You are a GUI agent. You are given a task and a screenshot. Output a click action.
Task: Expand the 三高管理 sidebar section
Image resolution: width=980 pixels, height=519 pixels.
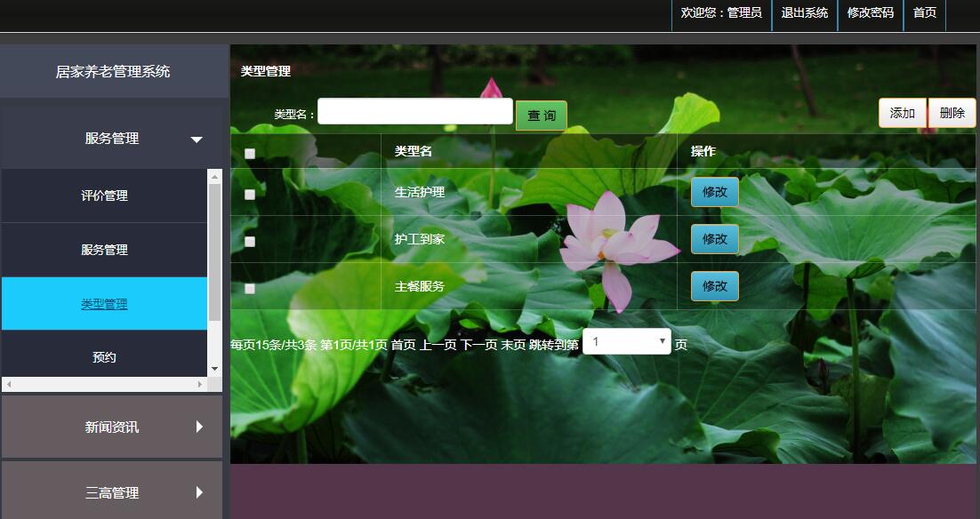pyautogui.click(x=113, y=492)
